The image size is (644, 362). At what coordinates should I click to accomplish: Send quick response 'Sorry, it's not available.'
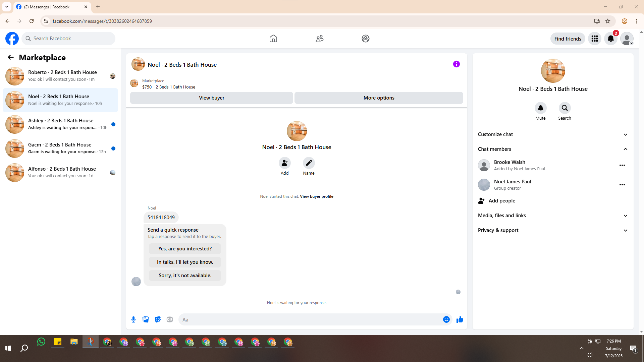(x=185, y=276)
